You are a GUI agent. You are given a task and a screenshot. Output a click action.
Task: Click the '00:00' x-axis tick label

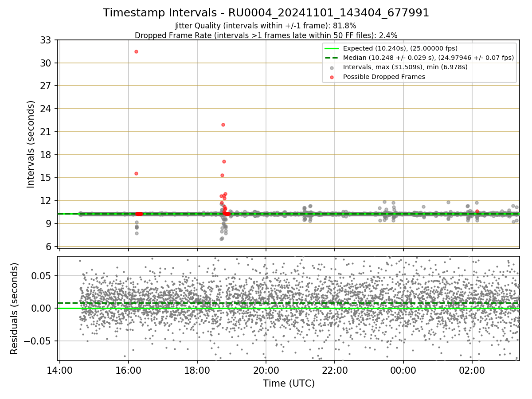pyautogui.click(x=403, y=371)
